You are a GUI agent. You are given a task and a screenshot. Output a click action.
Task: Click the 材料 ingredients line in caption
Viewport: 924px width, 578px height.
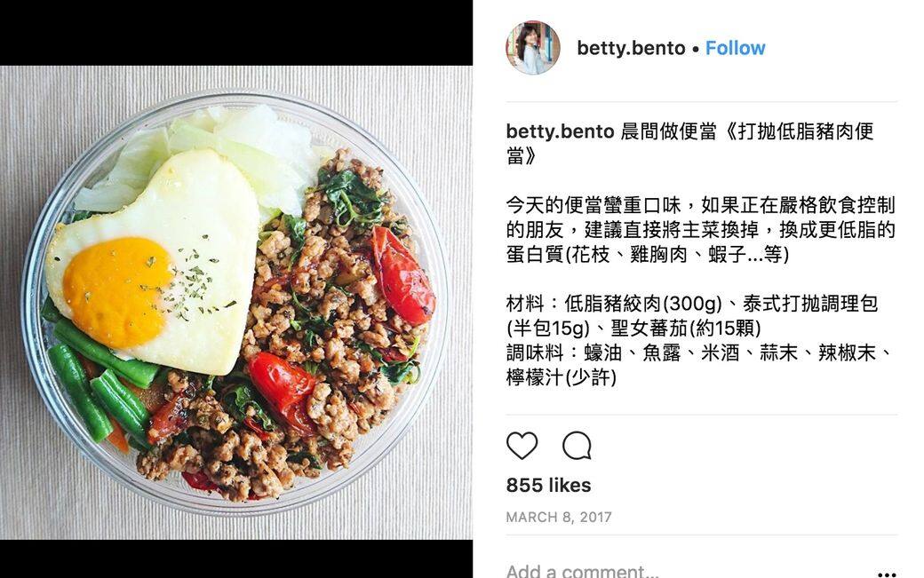point(692,315)
